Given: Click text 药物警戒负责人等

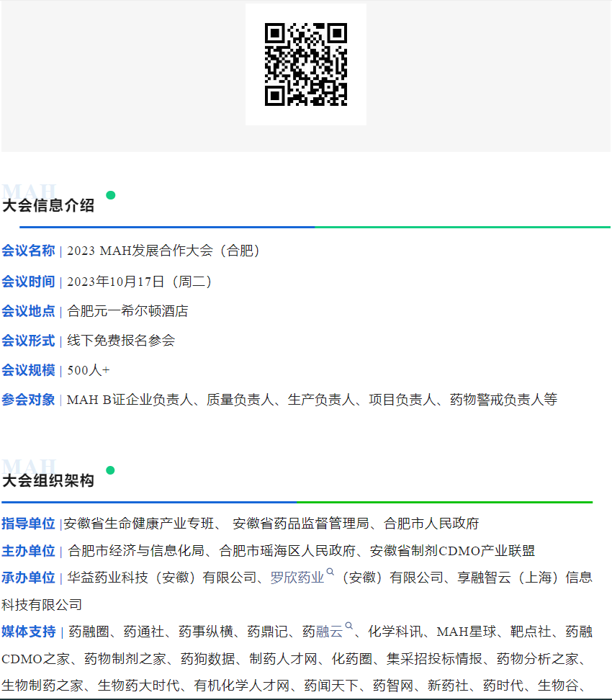Looking at the screenshot, I should click(x=503, y=400).
